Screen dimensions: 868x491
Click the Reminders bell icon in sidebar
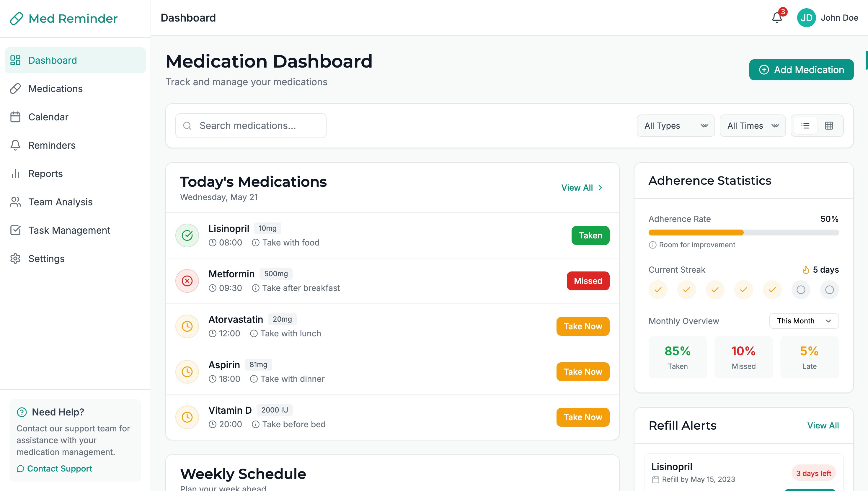pos(15,145)
